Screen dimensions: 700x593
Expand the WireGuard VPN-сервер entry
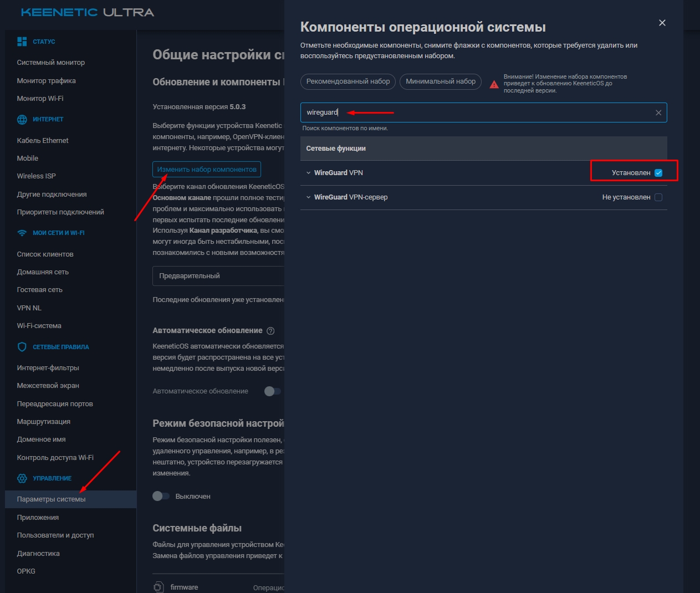(309, 197)
